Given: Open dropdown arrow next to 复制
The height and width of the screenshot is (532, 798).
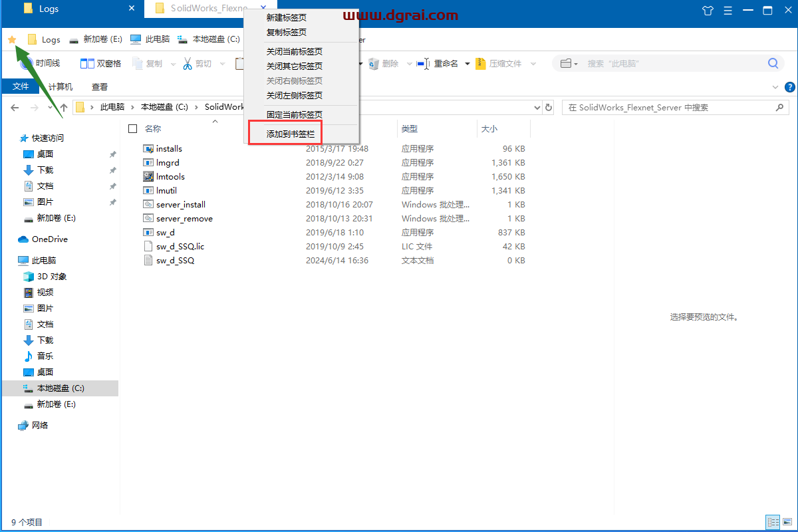Looking at the screenshot, I should tap(173, 64).
